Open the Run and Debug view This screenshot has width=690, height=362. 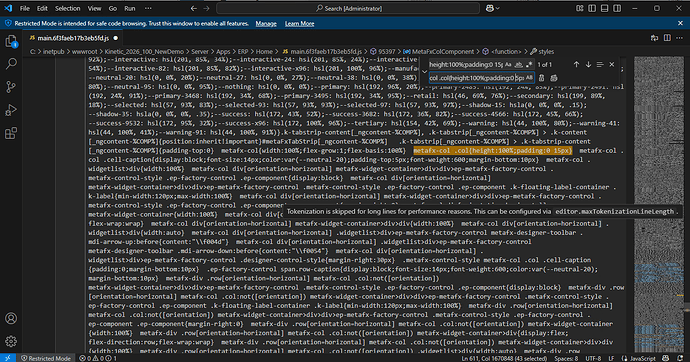pyautogui.click(x=11, y=110)
